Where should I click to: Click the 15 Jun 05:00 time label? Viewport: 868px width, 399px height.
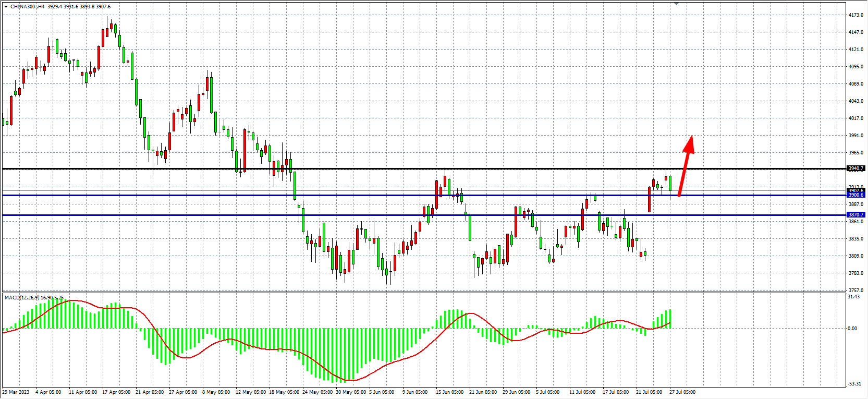449,392
